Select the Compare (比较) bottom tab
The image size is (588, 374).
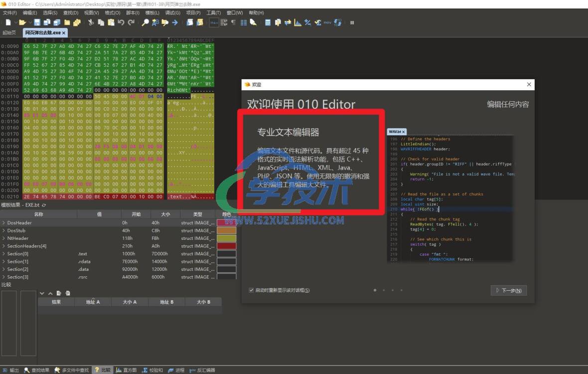[x=103, y=370]
